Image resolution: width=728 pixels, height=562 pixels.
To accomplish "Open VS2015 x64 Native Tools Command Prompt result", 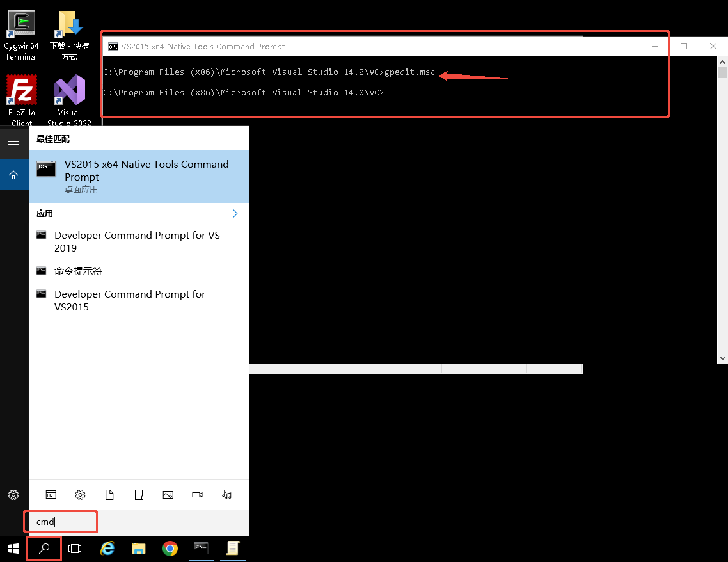I will (x=139, y=176).
